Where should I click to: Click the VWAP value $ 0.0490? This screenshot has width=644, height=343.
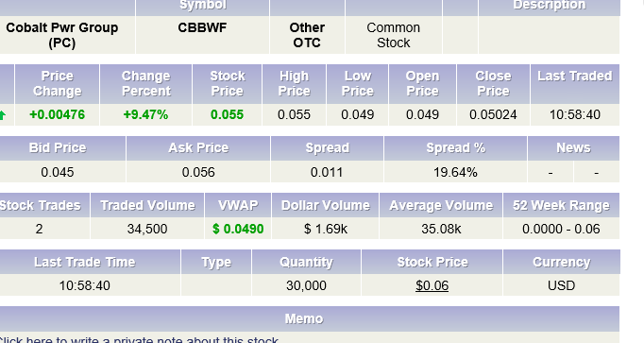click(238, 229)
